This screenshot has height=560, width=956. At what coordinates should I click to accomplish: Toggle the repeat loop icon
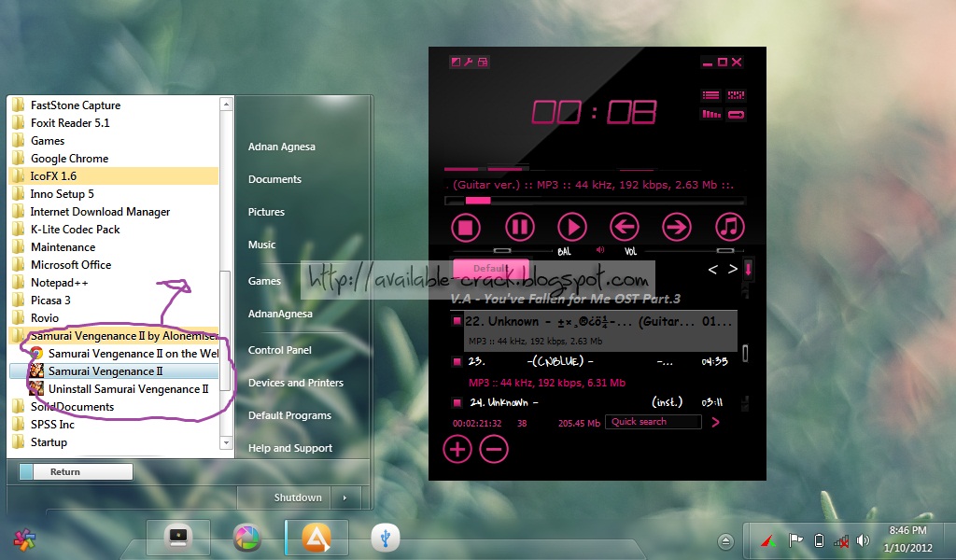736,115
